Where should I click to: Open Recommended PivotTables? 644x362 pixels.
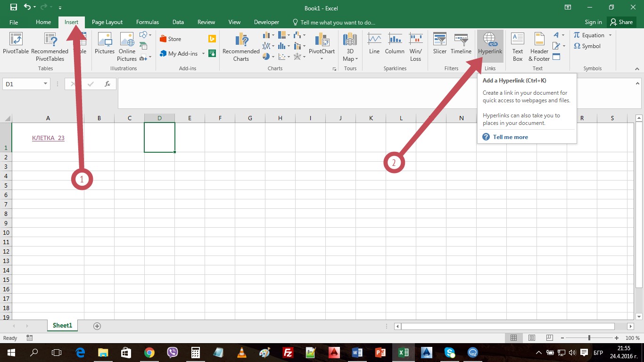click(50, 46)
